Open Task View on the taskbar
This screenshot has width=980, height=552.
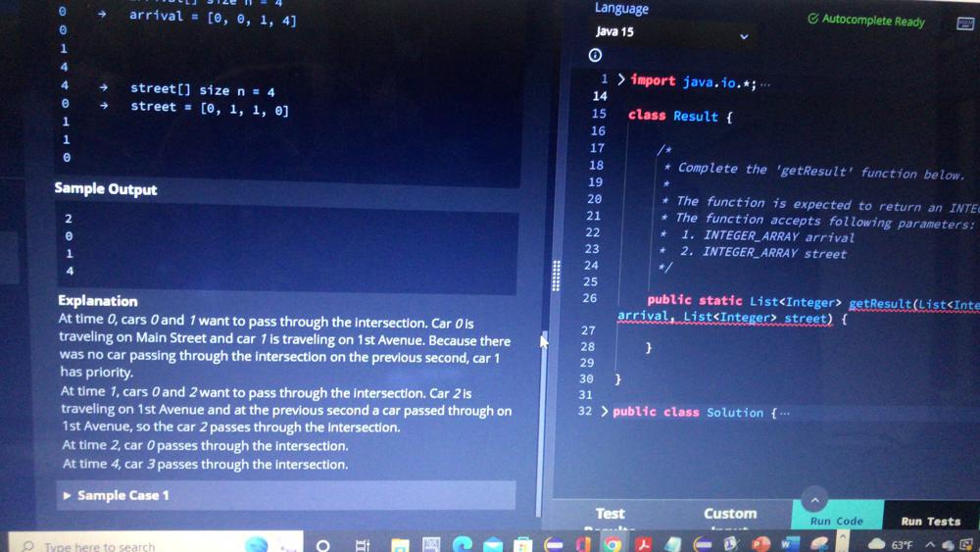pyautogui.click(x=362, y=546)
